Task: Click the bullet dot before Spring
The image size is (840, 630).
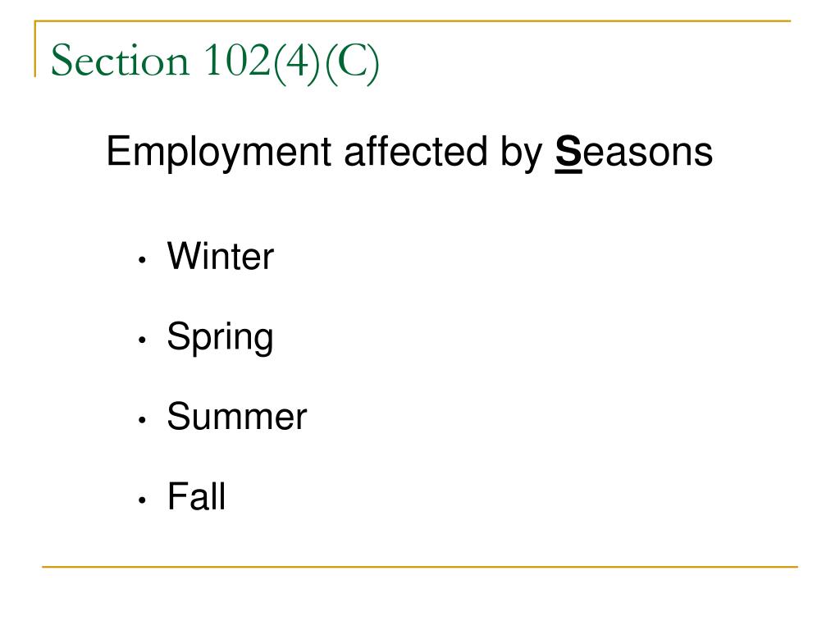Action: [x=142, y=340]
